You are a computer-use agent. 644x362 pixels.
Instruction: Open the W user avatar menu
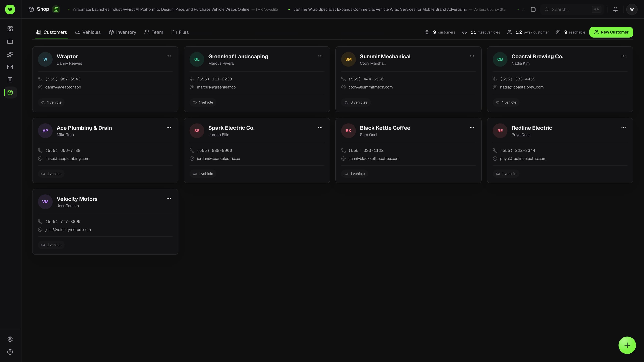click(632, 9)
